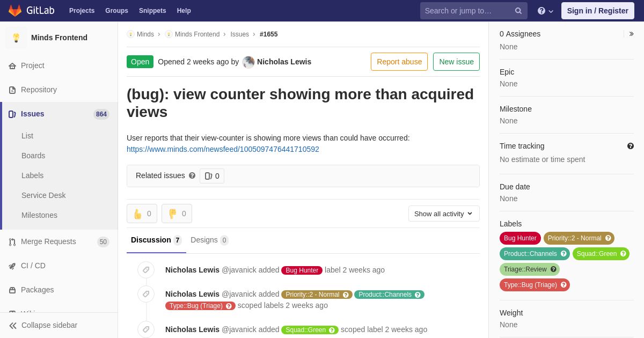This screenshot has width=644, height=338.
Task: Focus the Search or jump to field
Action: 474,11
